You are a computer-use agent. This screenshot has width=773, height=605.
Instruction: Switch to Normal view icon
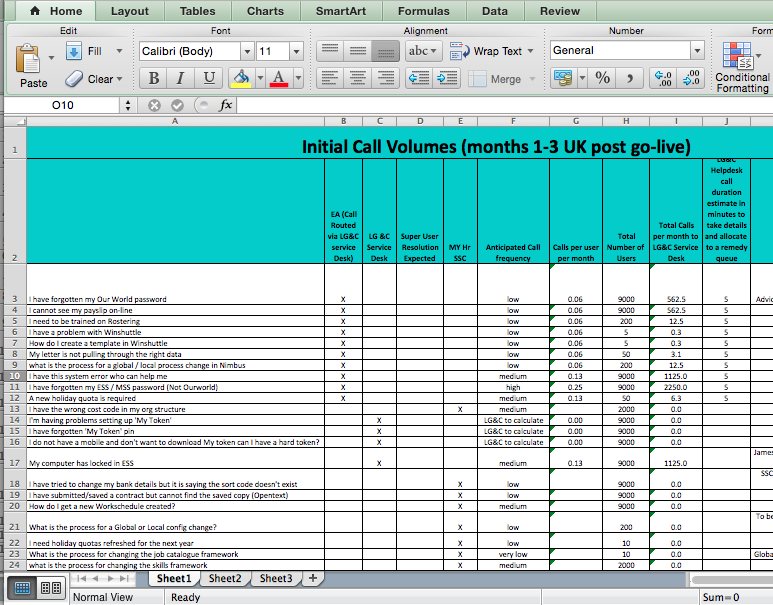tap(22, 588)
